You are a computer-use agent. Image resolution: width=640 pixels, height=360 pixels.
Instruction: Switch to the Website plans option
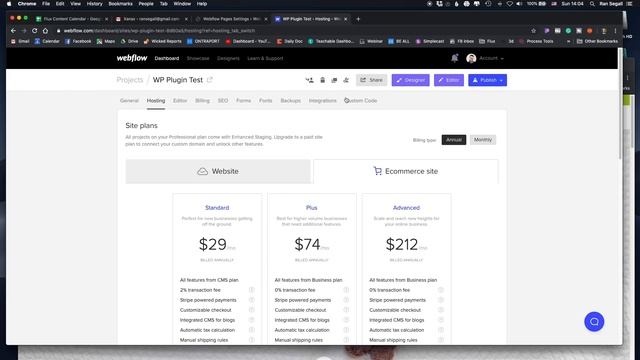click(x=218, y=171)
